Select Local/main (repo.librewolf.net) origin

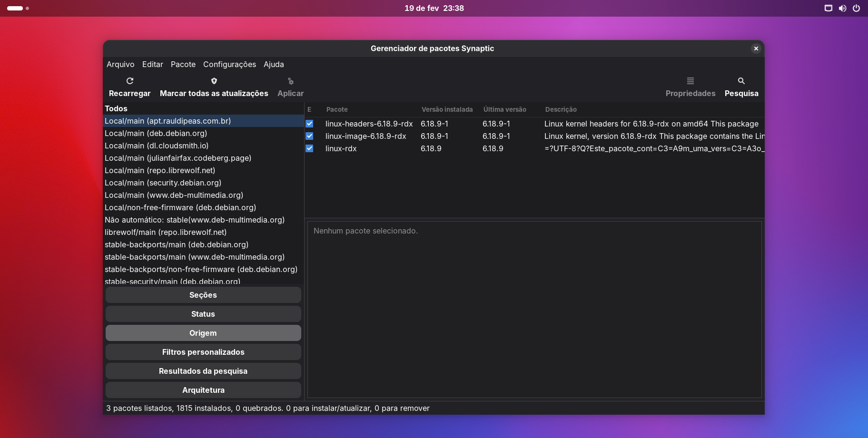point(160,170)
